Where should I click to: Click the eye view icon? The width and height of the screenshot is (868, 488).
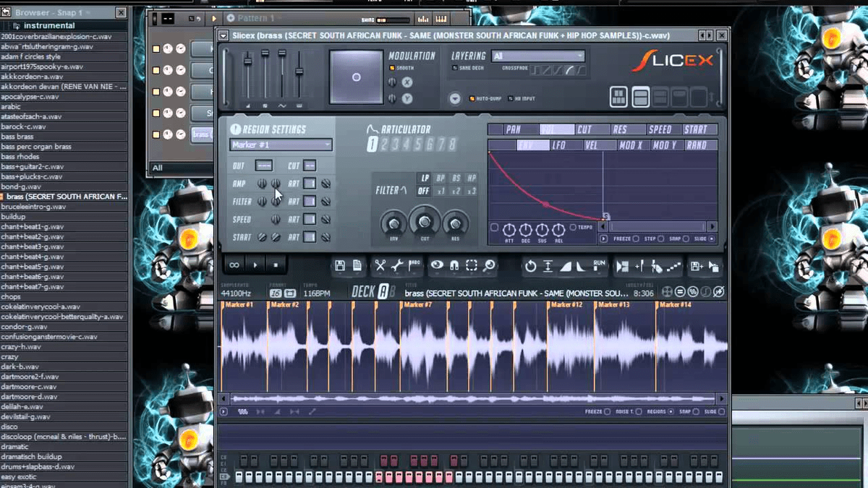pos(437,266)
